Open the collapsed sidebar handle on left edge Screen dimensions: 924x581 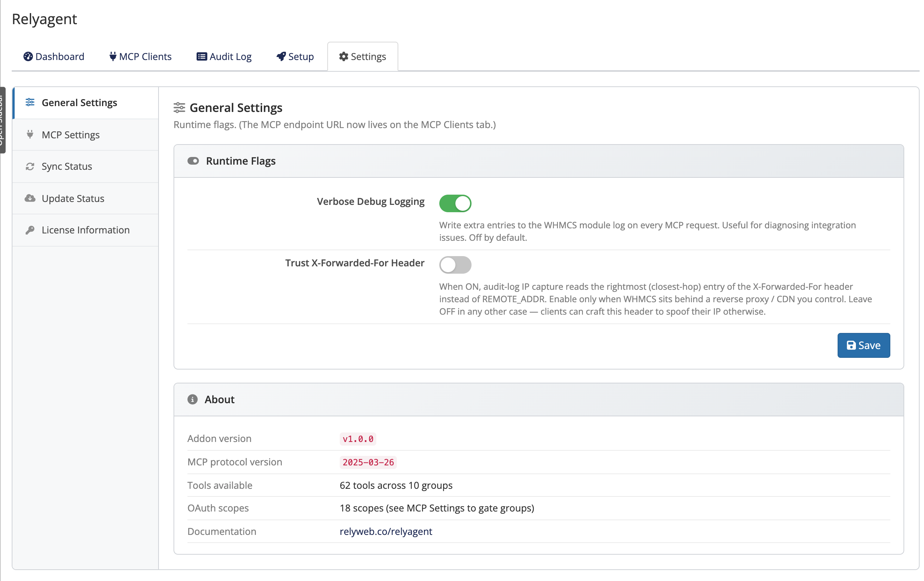(x=2, y=120)
